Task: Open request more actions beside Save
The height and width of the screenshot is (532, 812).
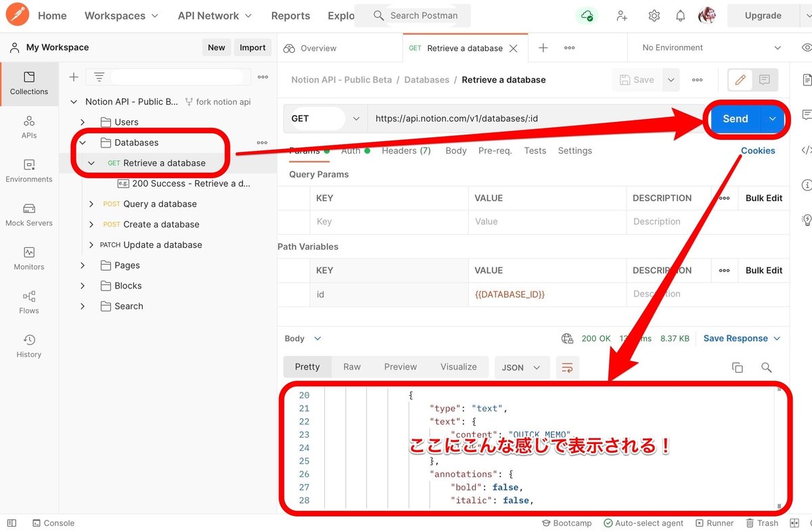Action: [697, 80]
